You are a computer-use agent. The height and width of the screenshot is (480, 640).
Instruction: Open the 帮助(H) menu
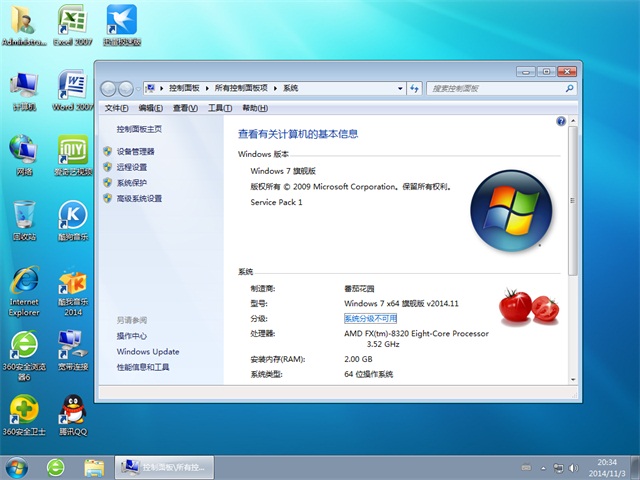(x=255, y=108)
